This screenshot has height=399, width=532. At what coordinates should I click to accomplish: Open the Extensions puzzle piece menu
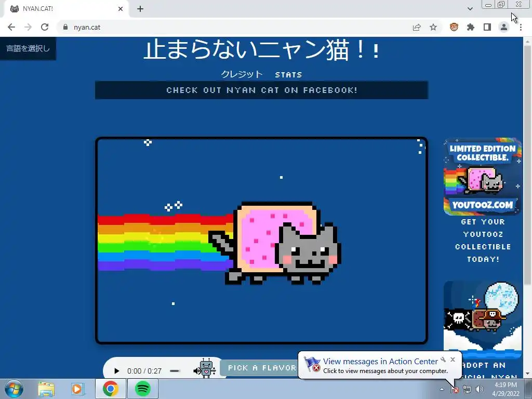coord(471,27)
